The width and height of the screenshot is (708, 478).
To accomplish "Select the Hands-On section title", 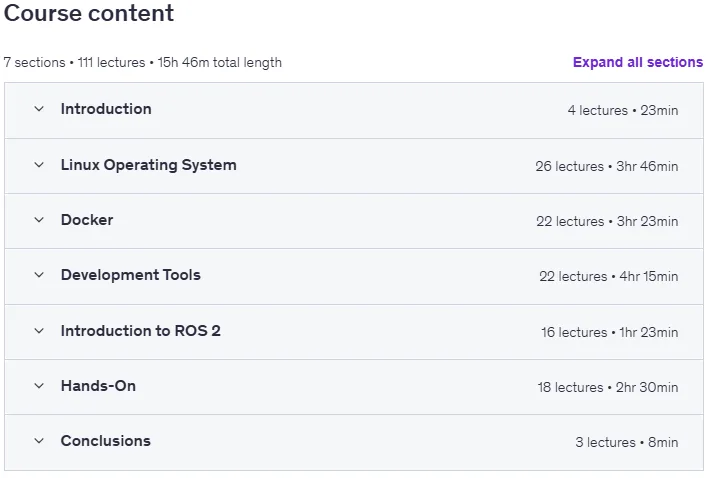I will [x=98, y=386].
